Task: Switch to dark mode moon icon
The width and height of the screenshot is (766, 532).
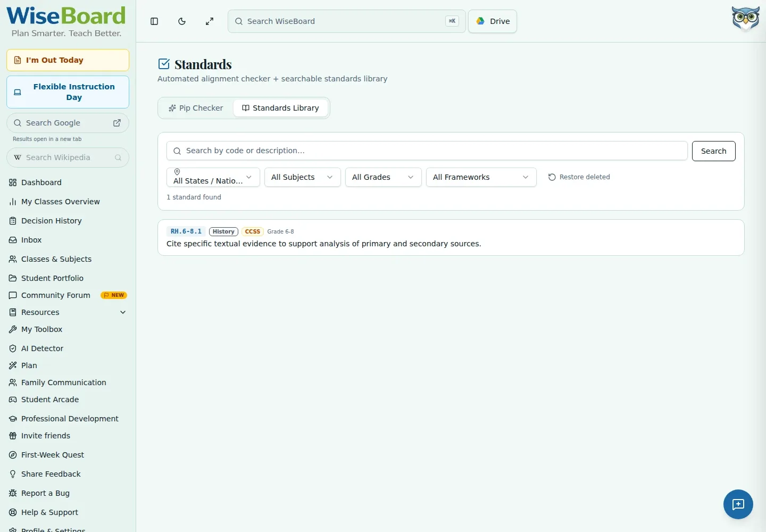Action: [182, 21]
